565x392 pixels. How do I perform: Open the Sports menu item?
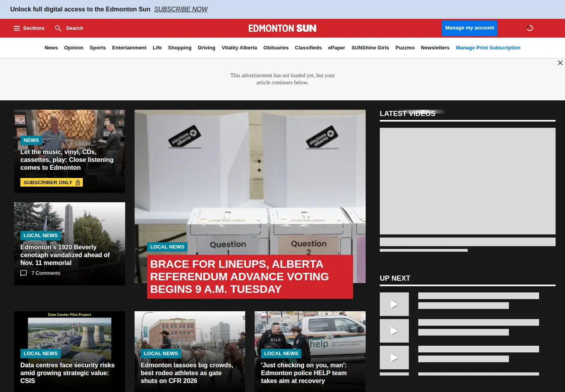(x=98, y=48)
